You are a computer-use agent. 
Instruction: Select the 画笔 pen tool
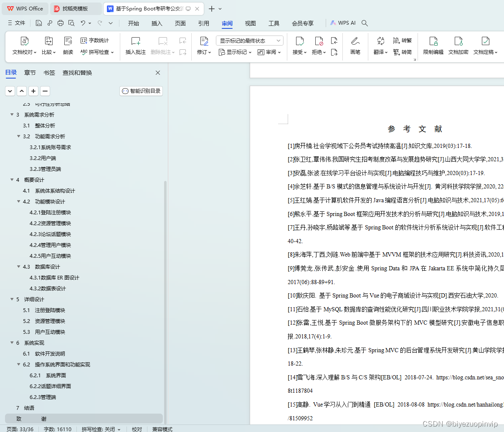(355, 46)
